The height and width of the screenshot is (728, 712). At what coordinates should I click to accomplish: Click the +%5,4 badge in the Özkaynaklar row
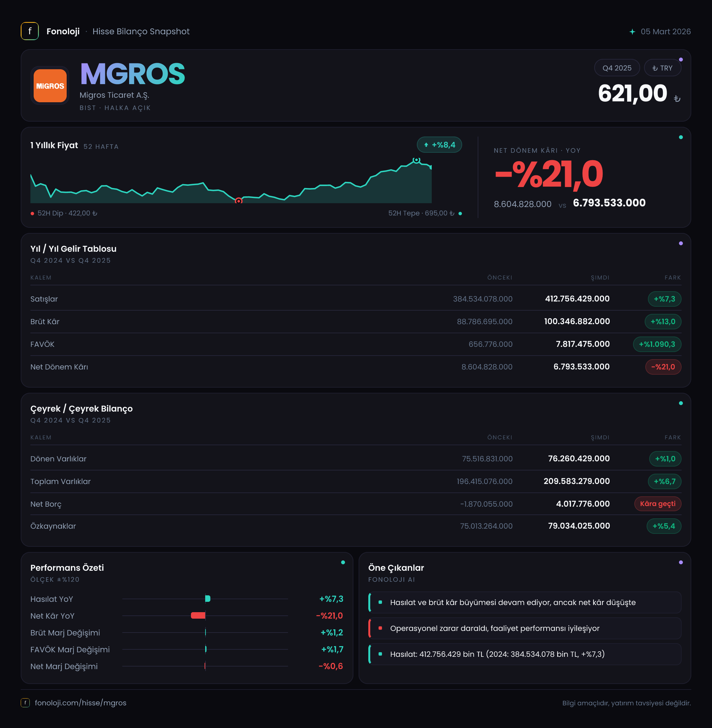point(664,526)
